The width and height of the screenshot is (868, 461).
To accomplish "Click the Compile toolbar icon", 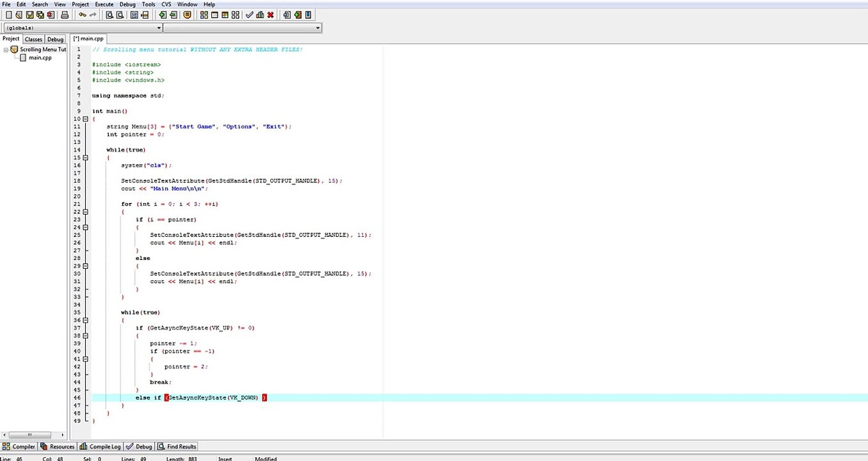I will (204, 15).
